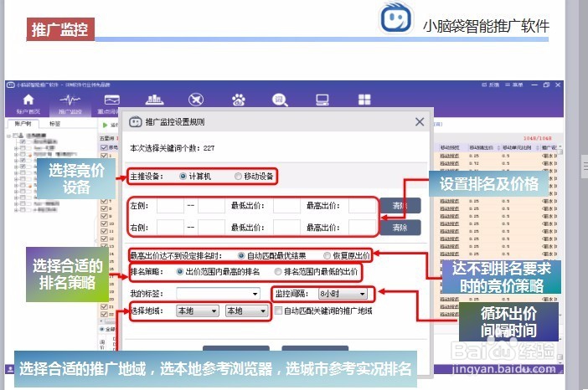Select the 推广监控 pulse icon
The image size is (588, 390).
(x=70, y=100)
